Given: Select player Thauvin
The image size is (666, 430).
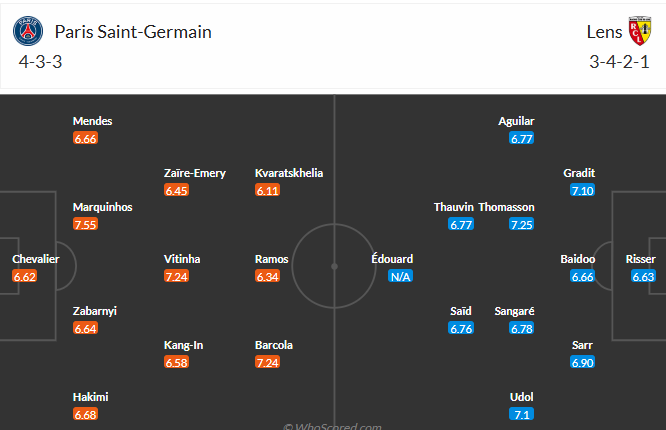Looking at the screenshot, I should point(454,207).
